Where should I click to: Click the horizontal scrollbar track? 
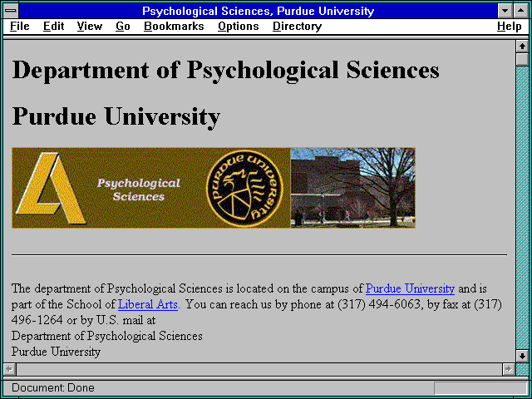[259, 369]
